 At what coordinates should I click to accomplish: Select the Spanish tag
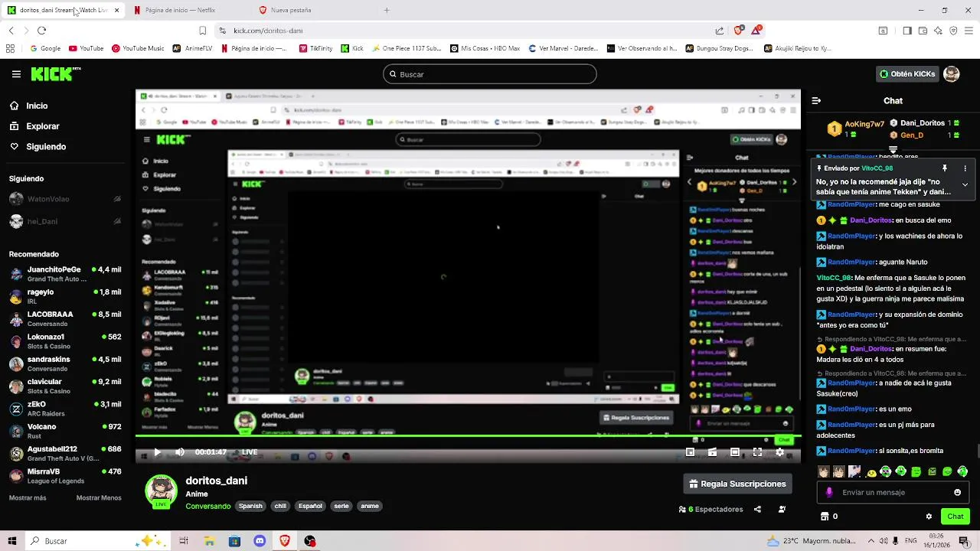[x=250, y=506]
